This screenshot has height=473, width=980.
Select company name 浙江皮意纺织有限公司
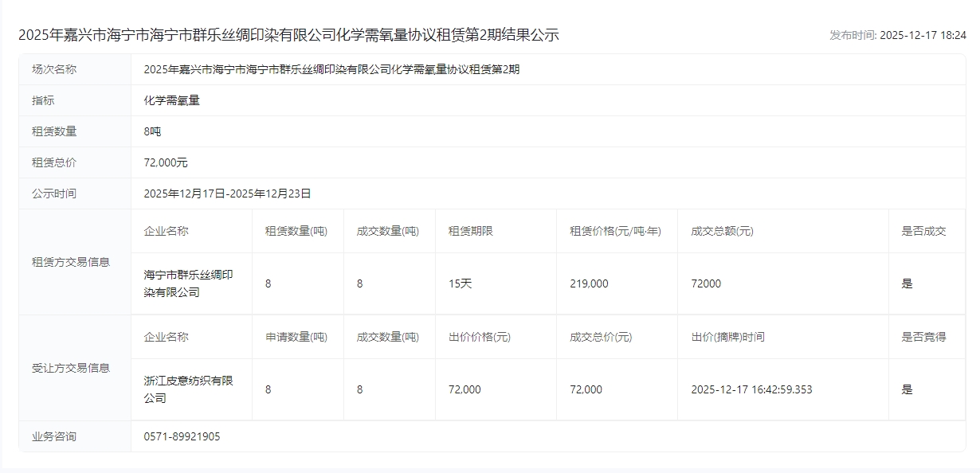[188, 389]
